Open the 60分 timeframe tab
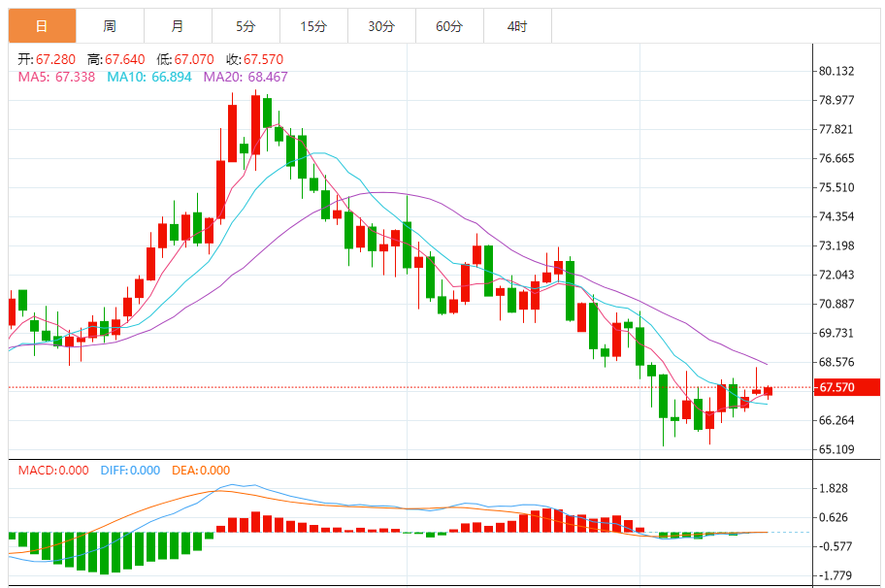Viewport: 885px width, 588px height. 449,26
